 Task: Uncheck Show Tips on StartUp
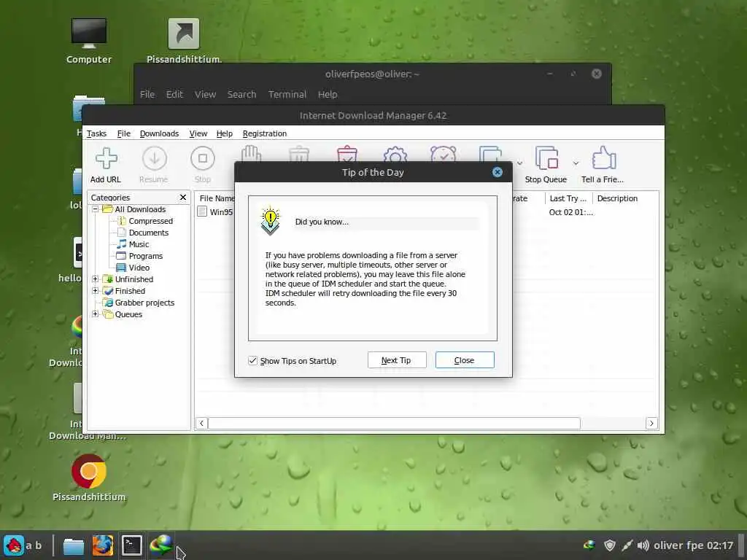pos(252,360)
